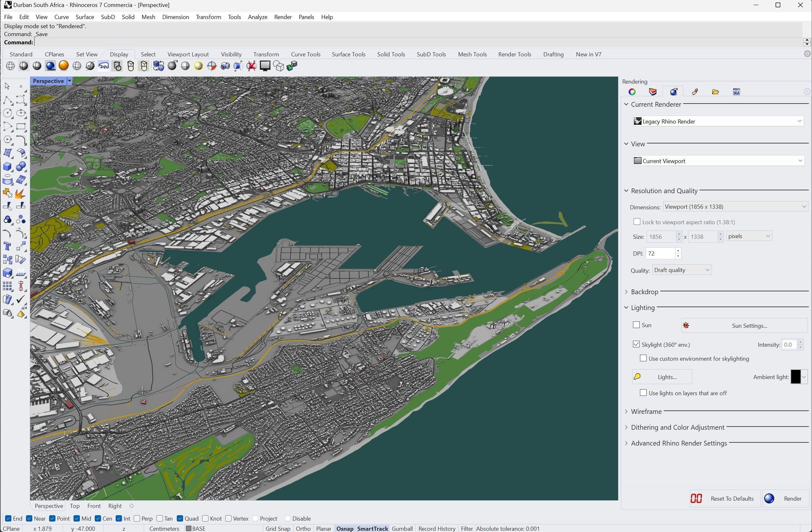This screenshot has width=812, height=532.
Task: Select the Wireframe viewport display icon
Action: (10, 66)
